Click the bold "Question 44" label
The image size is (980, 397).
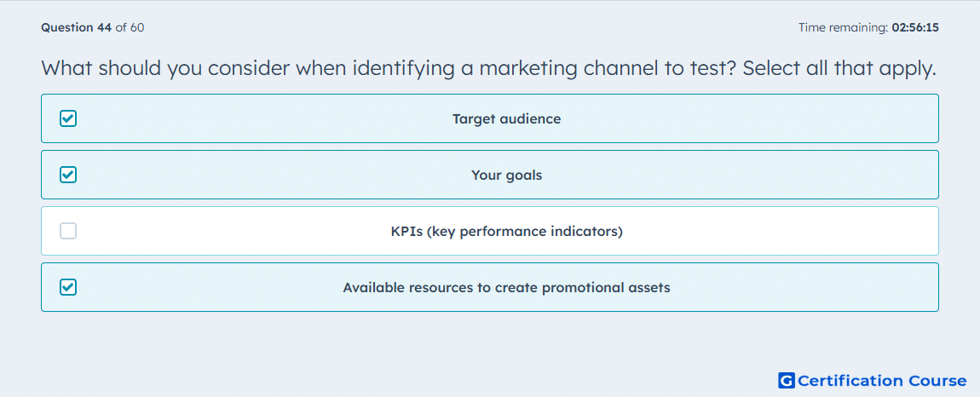pos(76,27)
